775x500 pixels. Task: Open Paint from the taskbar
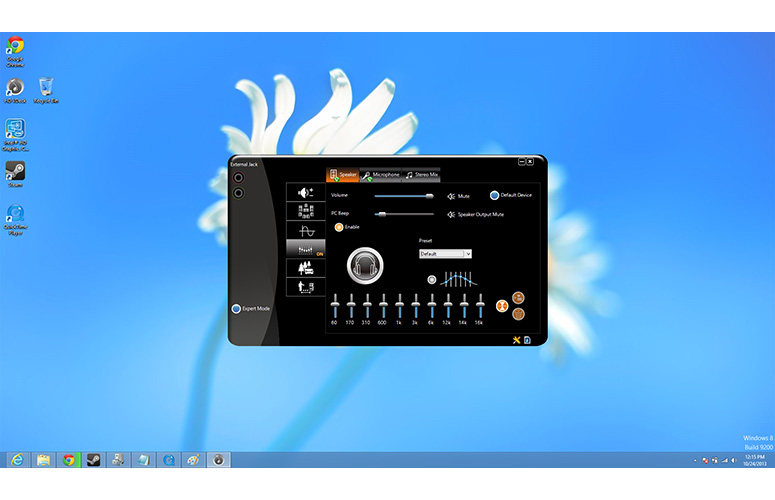[193, 460]
